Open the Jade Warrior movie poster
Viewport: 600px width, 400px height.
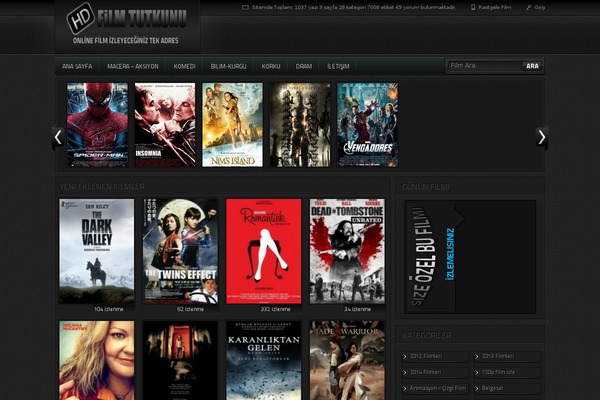click(x=347, y=360)
